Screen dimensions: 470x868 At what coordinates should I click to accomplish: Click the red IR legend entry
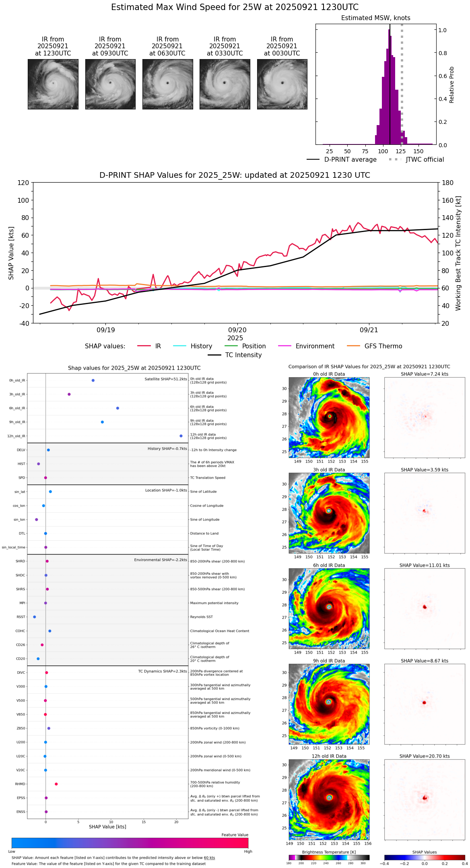click(149, 346)
